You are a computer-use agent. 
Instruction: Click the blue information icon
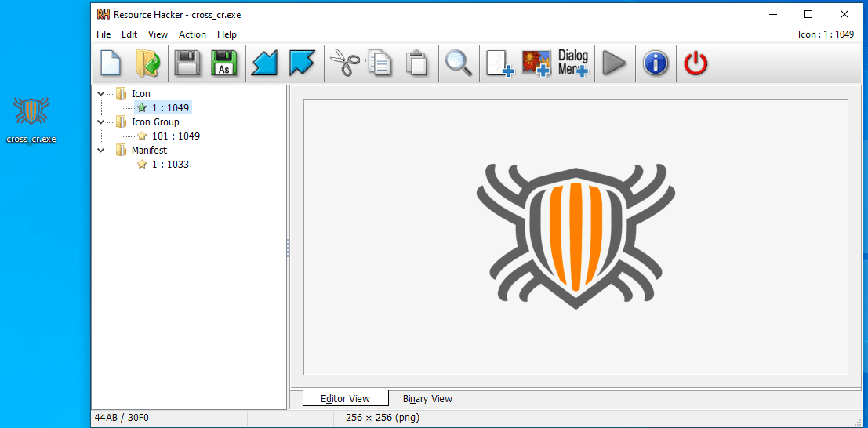[x=656, y=63]
